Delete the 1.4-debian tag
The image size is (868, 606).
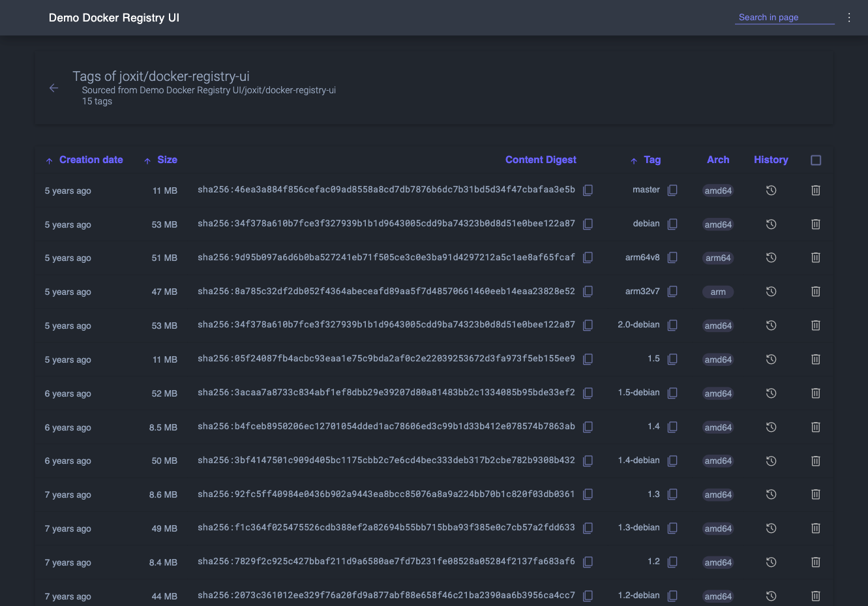coord(815,461)
